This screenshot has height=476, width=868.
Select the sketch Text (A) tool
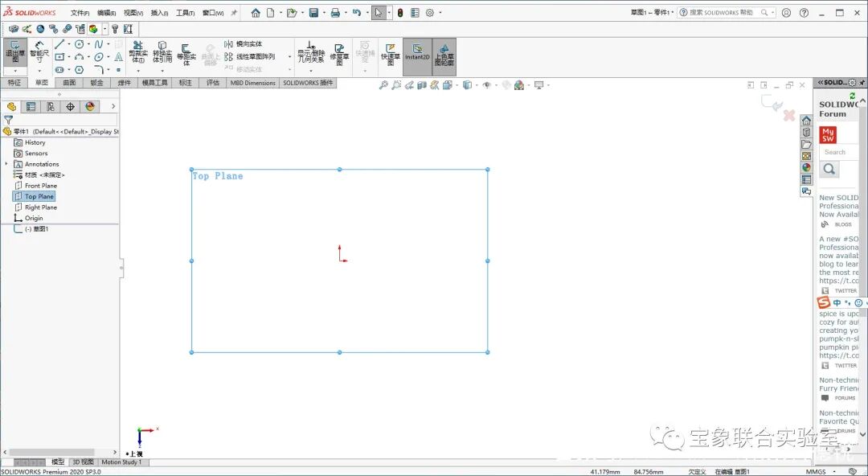[x=118, y=56]
